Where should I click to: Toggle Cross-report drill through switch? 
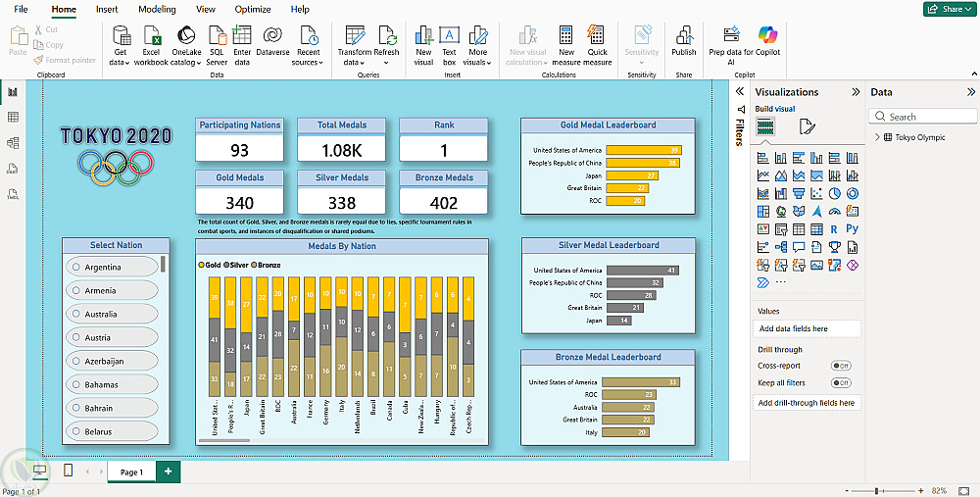(x=841, y=366)
